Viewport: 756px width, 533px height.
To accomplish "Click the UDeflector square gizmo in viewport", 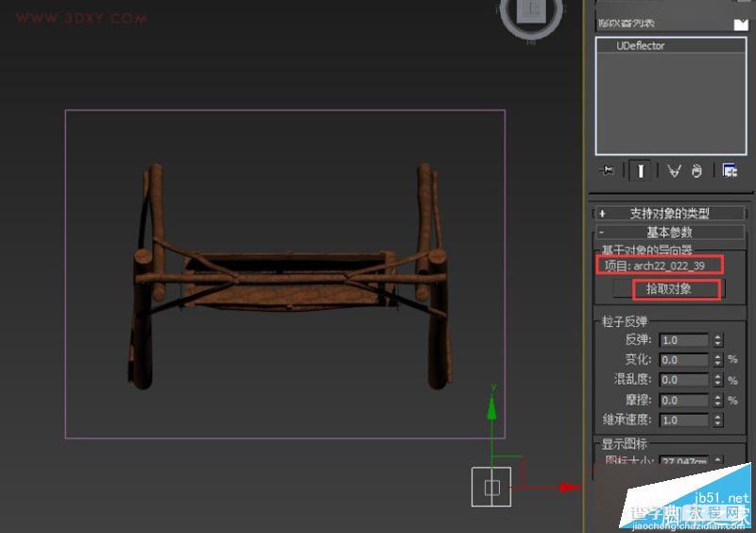I will coord(491,487).
